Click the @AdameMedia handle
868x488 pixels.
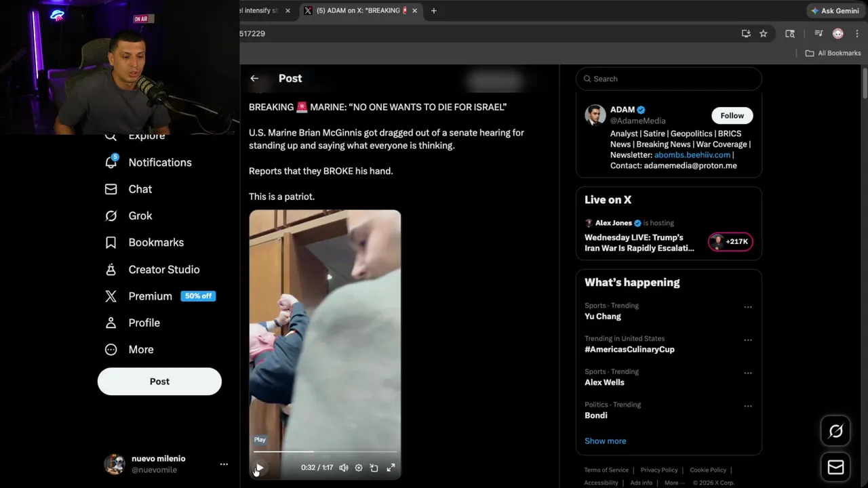pyautogui.click(x=637, y=121)
